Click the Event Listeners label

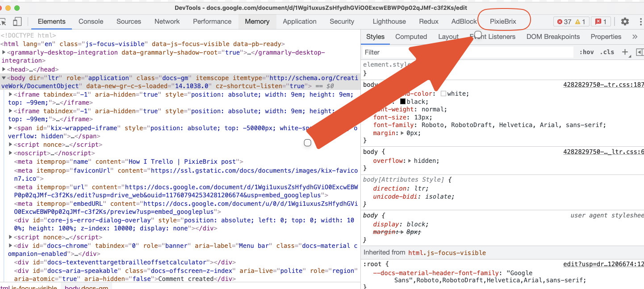point(493,37)
